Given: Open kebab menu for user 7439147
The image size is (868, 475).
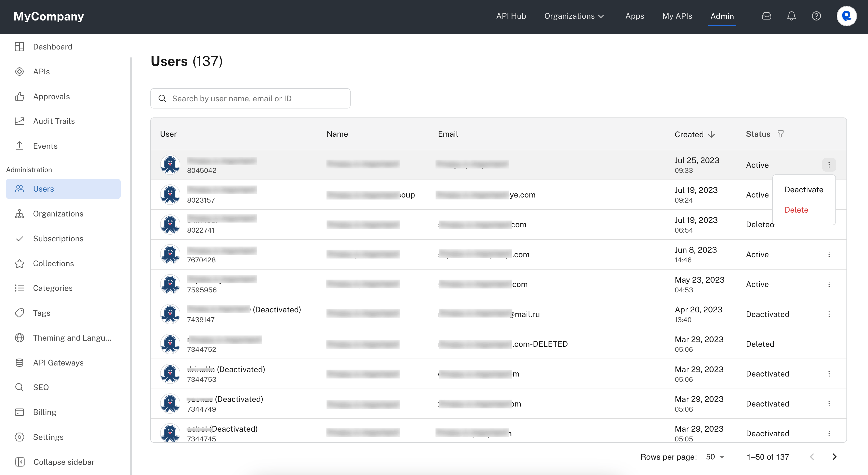Looking at the screenshot, I should [829, 314].
